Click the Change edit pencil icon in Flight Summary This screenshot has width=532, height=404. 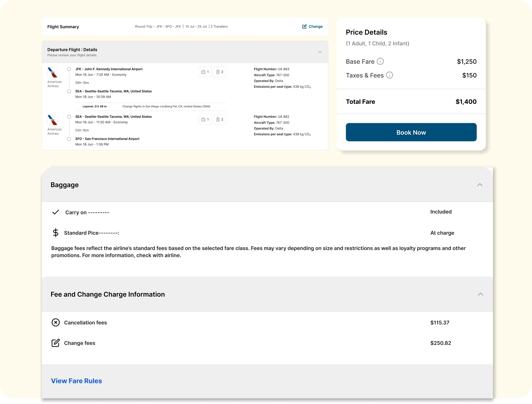[x=304, y=26]
